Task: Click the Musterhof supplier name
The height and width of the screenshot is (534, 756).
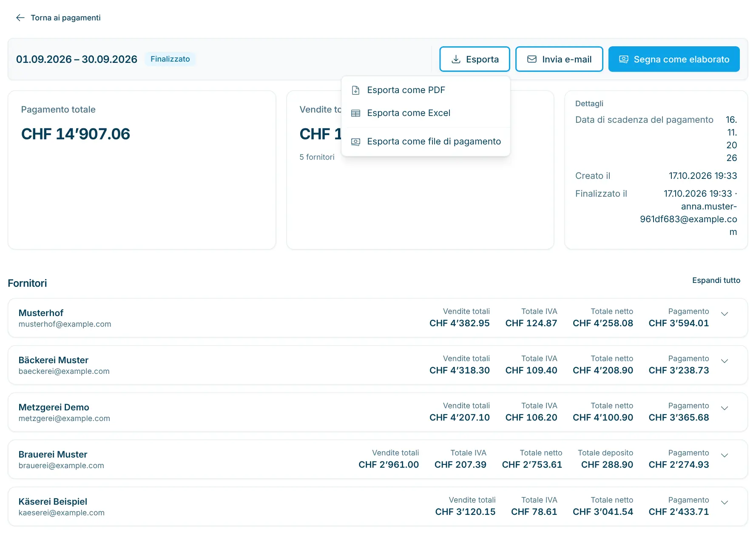Action: pyautogui.click(x=41, y=313)
